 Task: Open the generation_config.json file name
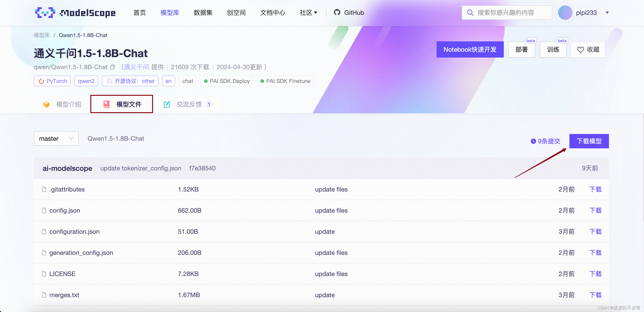[81, 252]
